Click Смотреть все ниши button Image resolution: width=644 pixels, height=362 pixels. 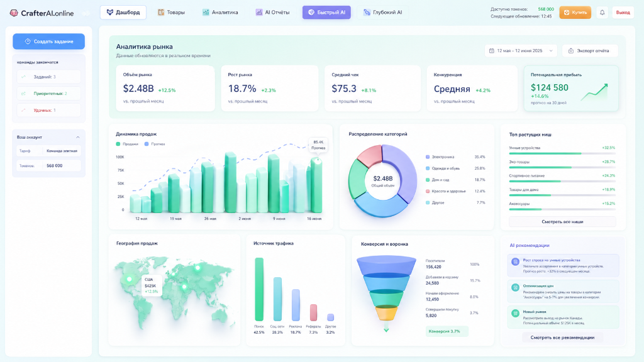pyautogui.click(x=562, y=222)
